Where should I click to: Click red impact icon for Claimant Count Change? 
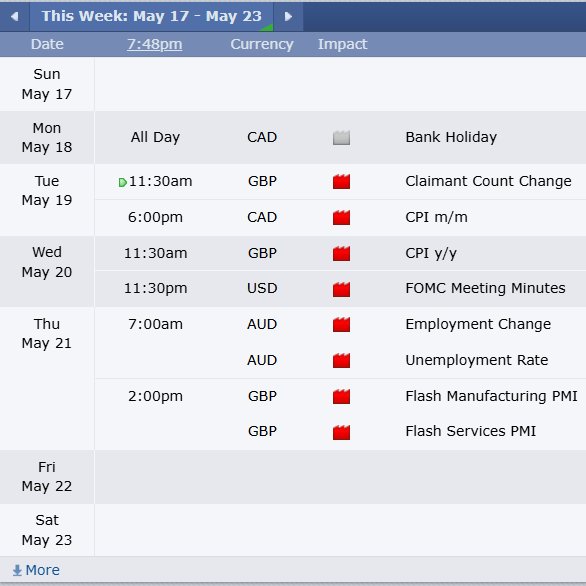click(341, 181)
